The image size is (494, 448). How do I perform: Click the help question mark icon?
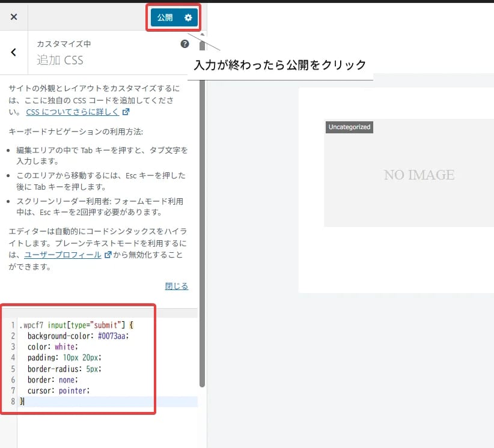(x=184, y=43)
